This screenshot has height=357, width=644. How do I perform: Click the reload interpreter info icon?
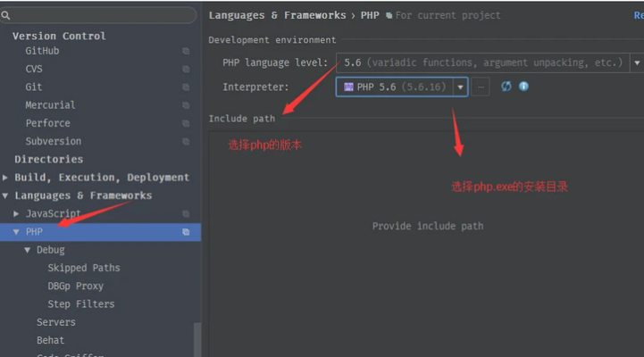click(x=506, y=87)
